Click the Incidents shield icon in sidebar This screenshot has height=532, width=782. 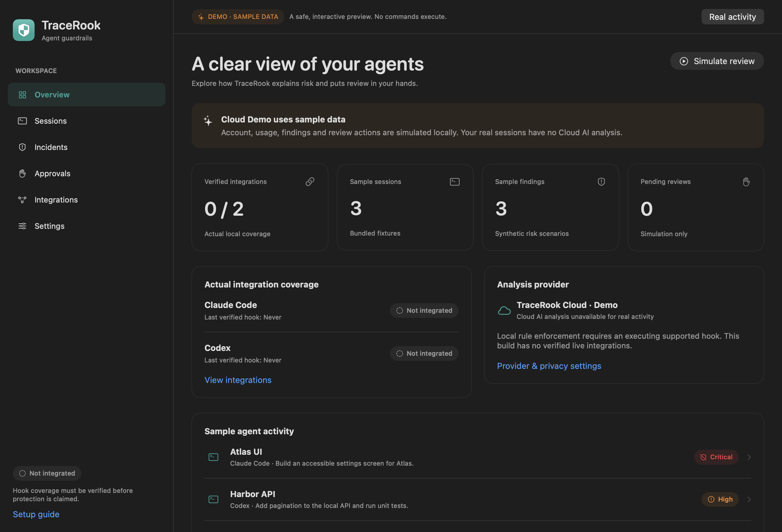point(22,147)
